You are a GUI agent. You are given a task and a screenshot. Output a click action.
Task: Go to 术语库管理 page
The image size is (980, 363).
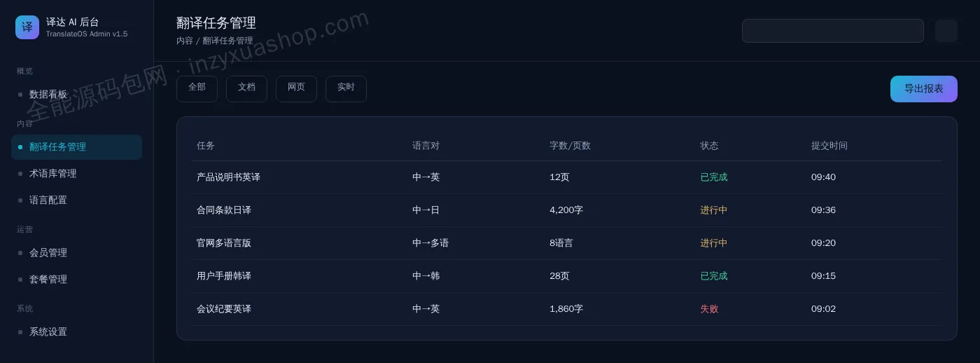(x=76, y=174)
